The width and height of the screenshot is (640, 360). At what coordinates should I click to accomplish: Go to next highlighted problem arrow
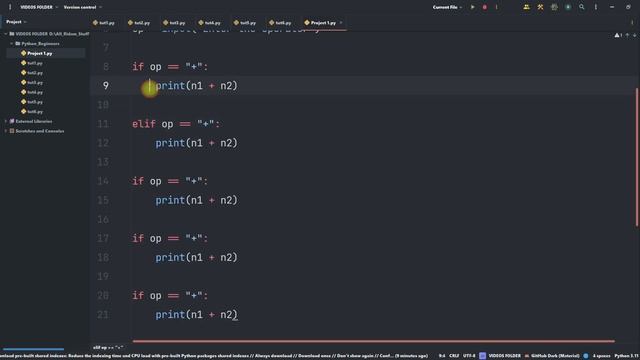pyautogui.click(x=634, y=36)
